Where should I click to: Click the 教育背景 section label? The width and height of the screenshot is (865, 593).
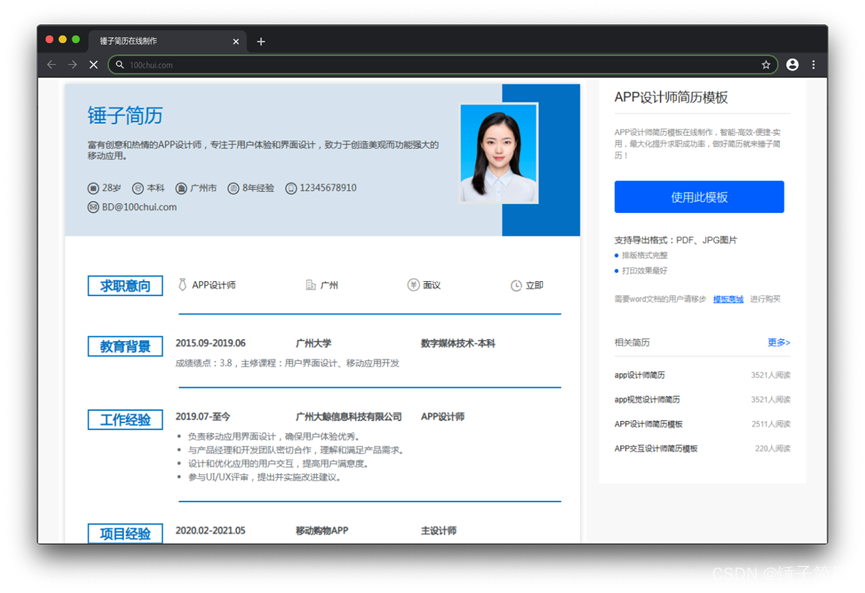click(125, 346)
